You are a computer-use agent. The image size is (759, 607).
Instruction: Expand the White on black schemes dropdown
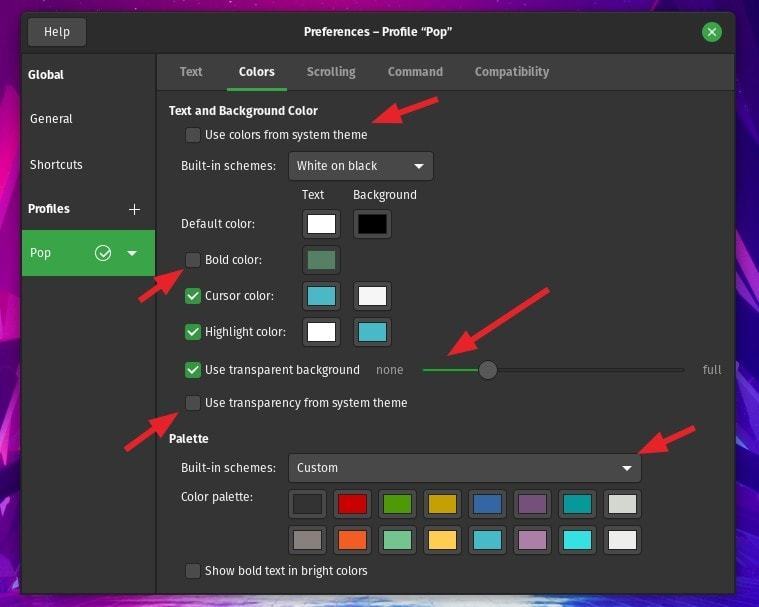[360, 166]
